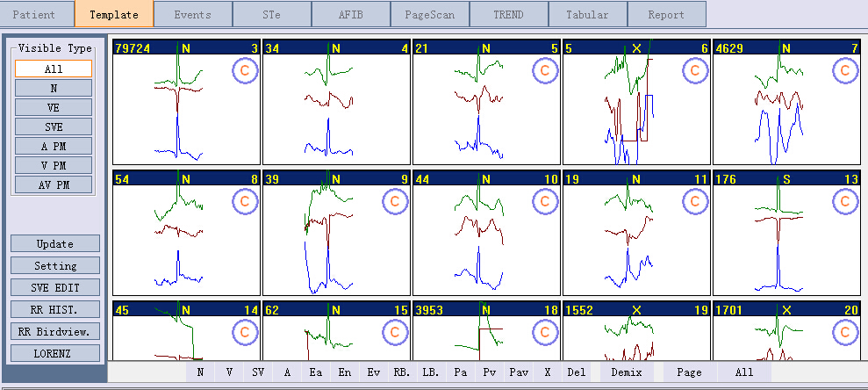Switch to the Events tab
This screenshot has height=390, width=868.
[192, 14]
